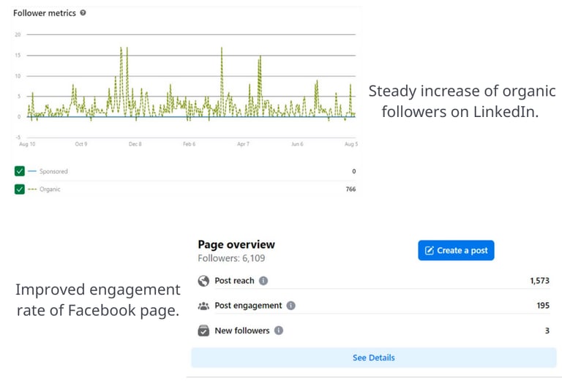Click the Dec 8 label on chart axis
Viewport: 562px width, 392px height.
pyautogui.click(x=135, y=144)
